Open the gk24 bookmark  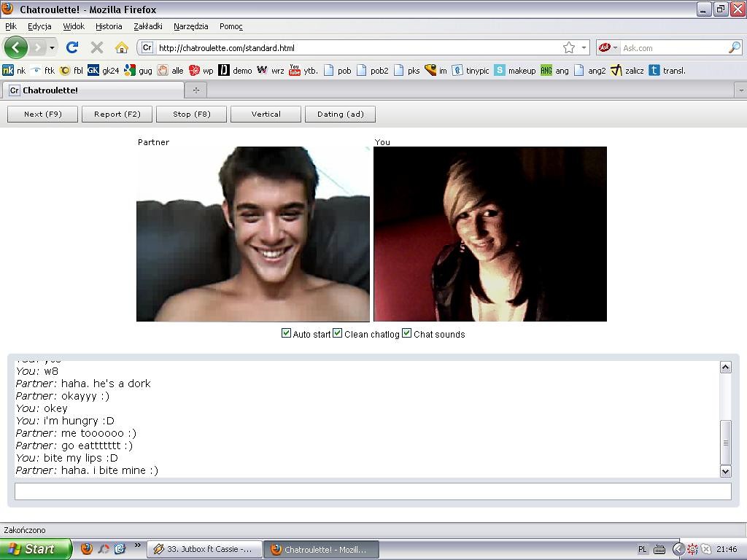pyautogui.click(x=104, y=71)
